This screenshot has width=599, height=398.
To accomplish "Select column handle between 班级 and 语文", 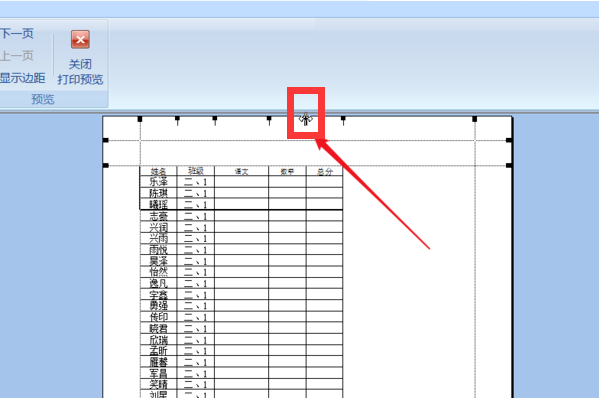I will (x=215, y=120).
